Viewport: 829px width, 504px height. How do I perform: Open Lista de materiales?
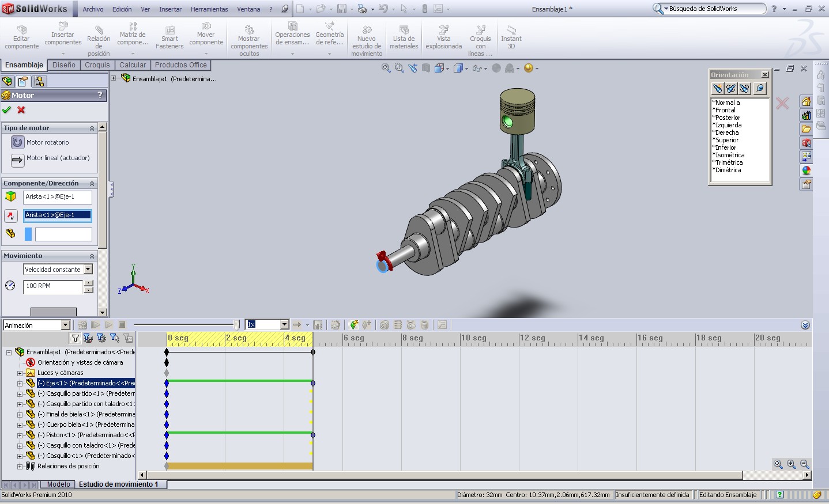point(404,37)
